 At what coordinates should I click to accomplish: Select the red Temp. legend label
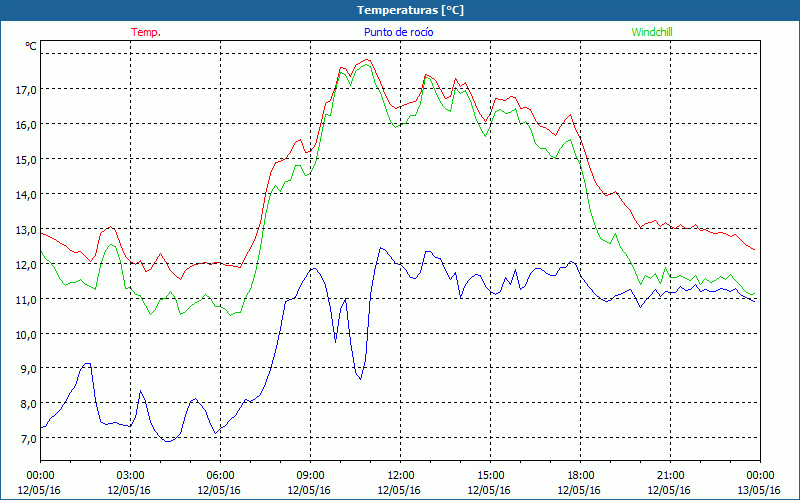click(x=146, y=32)
